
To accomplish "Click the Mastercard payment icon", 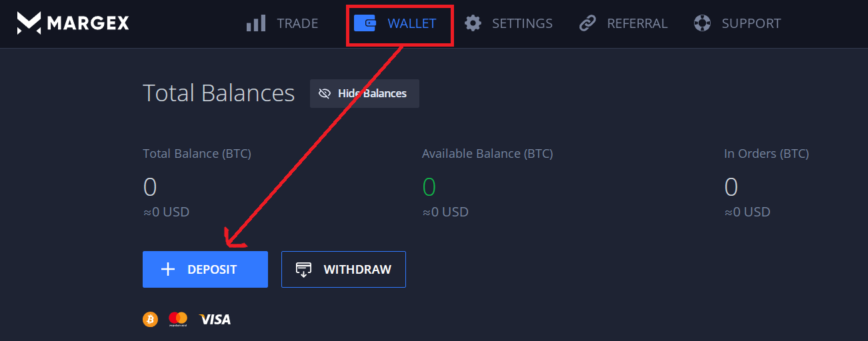I will [x=178, y=319].
